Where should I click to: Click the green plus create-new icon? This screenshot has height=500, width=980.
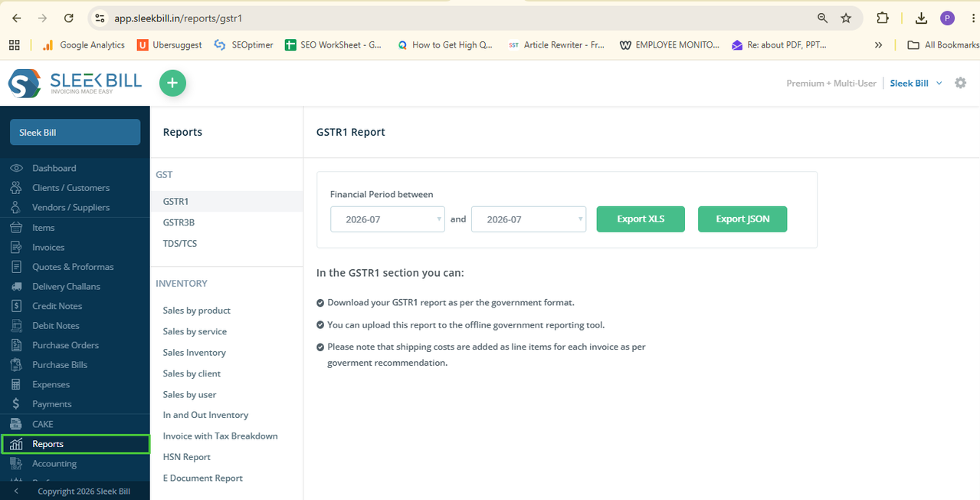pos(172,83)
